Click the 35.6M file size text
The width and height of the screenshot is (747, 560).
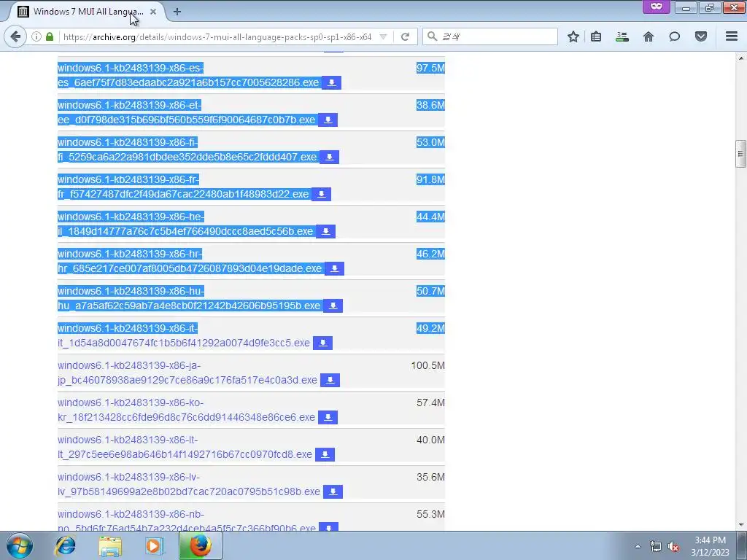pos(430,477)
